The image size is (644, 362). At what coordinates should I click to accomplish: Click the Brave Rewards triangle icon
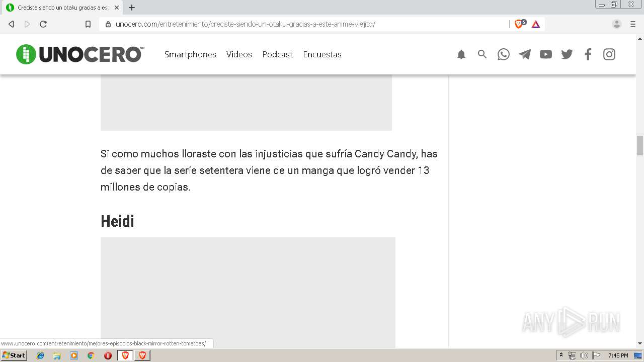[536, 24]
